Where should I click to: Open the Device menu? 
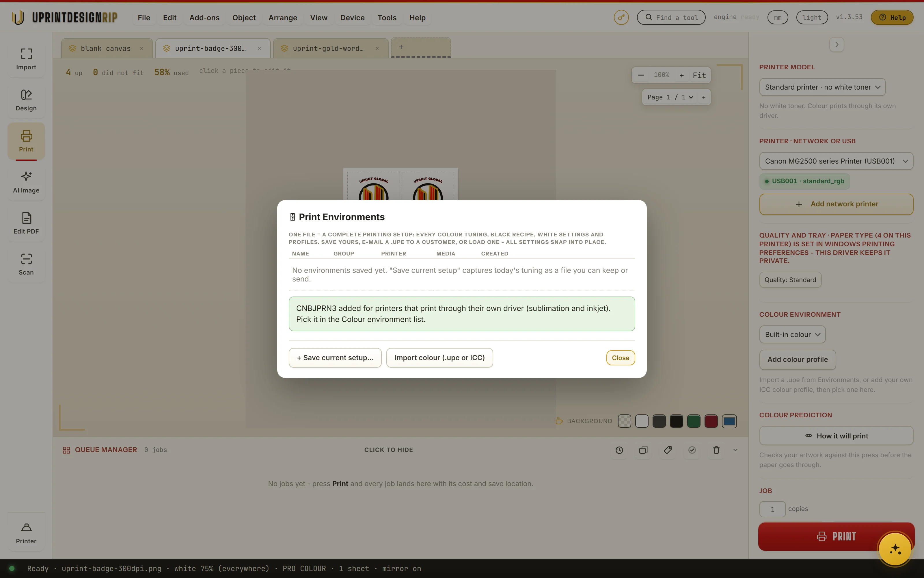(352, 18)
